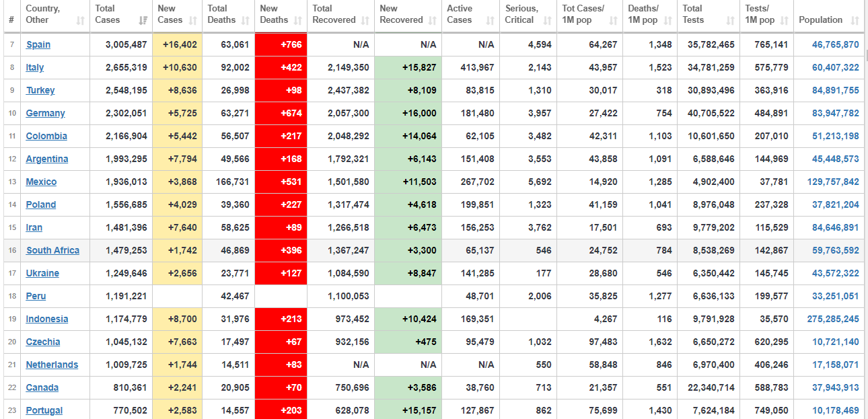868x419 pixels.
Task: Open the Italy country link
Action: pyautogui.click(x=35, y=67)
